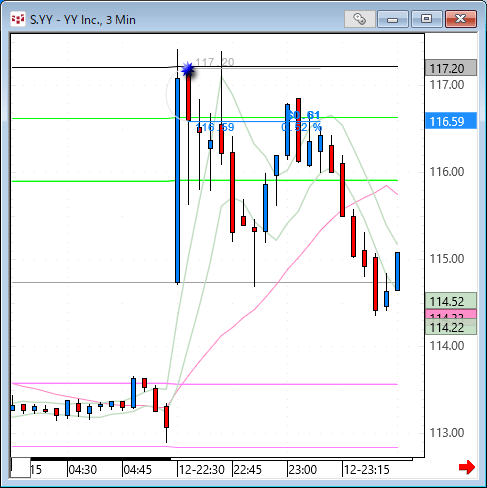Image resolution: width=487 pixels, height=488 pixels.
Task: Click the 22:45 time axis label
Action: click(x=248, y=470)
